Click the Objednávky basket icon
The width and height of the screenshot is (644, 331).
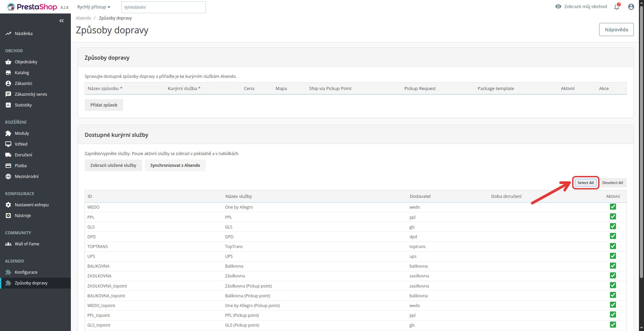click(x=8, y=62)
